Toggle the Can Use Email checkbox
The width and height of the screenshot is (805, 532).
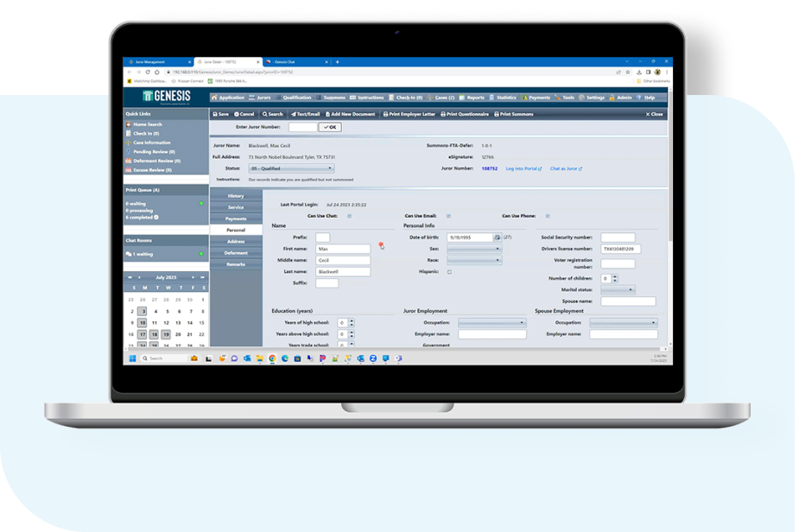(x=449, y=216)
